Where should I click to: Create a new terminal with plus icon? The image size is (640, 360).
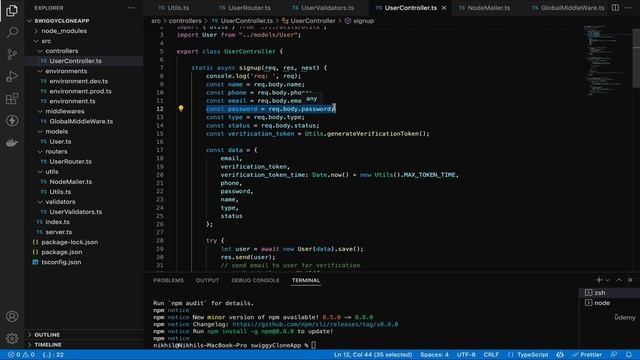tap(599, 280)
